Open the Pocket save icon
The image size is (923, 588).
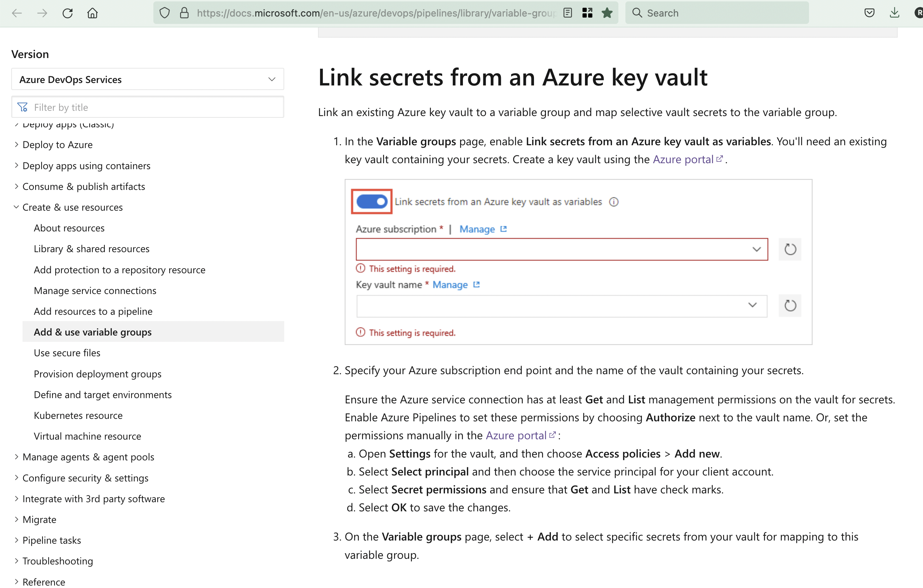pos(869,13)
